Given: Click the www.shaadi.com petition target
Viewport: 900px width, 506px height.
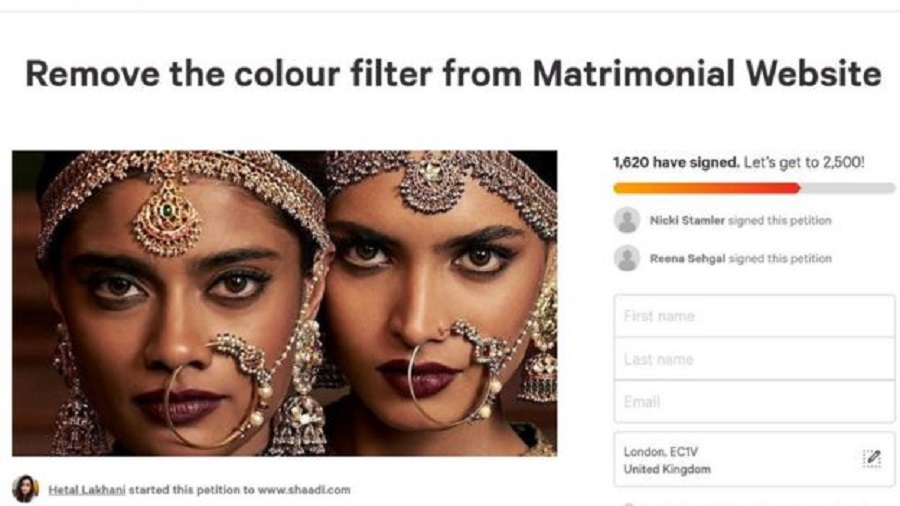Looking at the screenshot, I should (302, 490).
